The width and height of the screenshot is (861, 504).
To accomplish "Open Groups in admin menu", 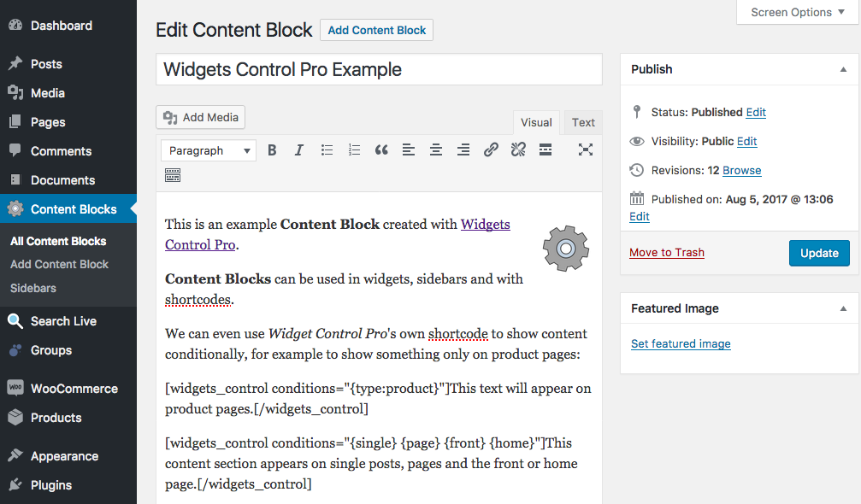I will coord(68,350).
